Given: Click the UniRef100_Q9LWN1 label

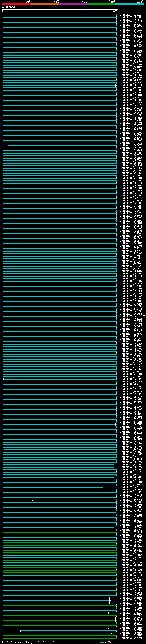Looking at the screenshot, I should click(x=131, y=55).
